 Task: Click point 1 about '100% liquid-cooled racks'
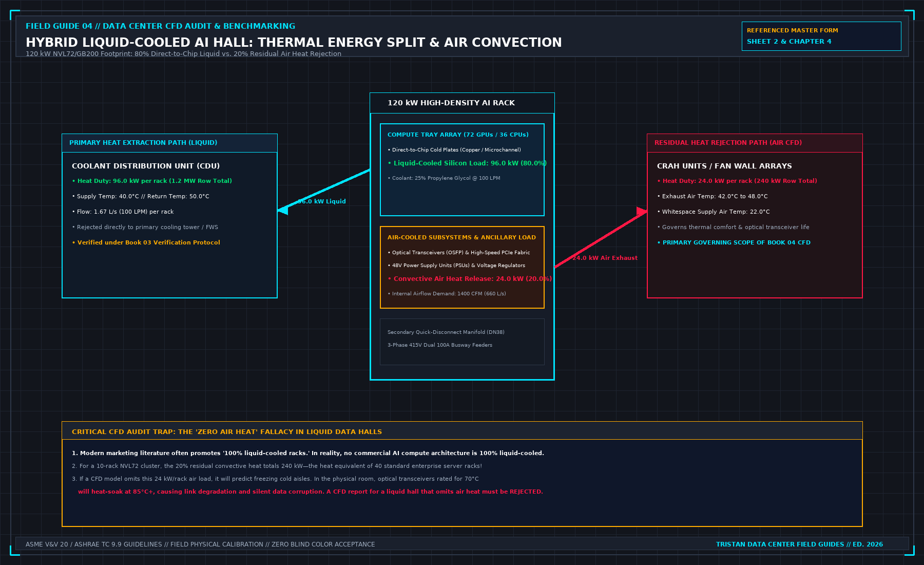coord(308,453)
